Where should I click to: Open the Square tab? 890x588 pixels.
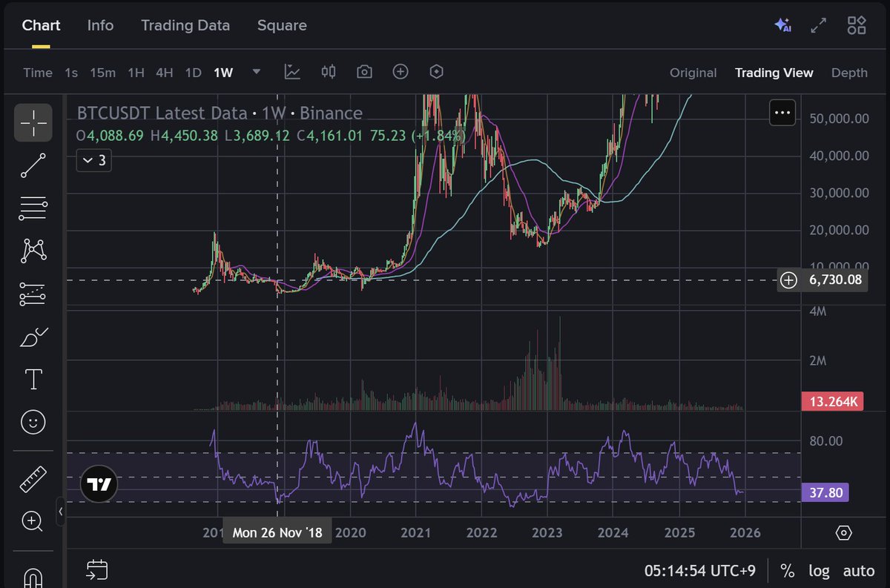(282, 25)
